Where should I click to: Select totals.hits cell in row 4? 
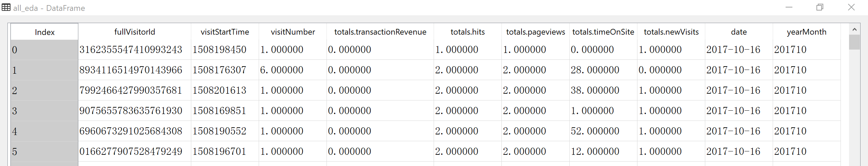468,131
